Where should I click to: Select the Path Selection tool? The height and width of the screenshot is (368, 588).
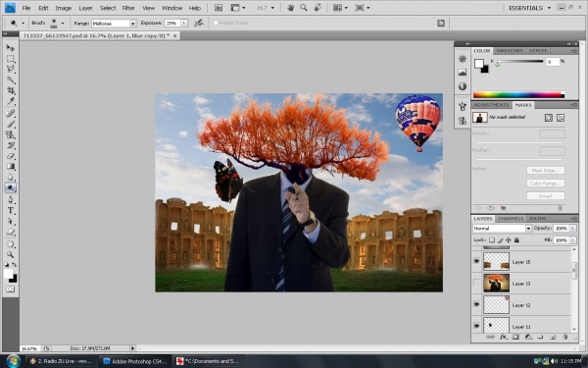point(10,221)
